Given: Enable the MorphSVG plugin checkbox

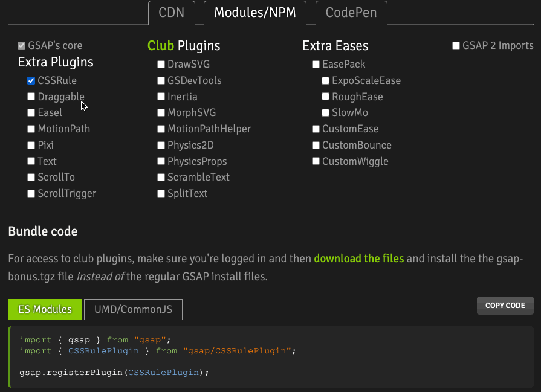Looking at the screenshot, I should 161,113.
